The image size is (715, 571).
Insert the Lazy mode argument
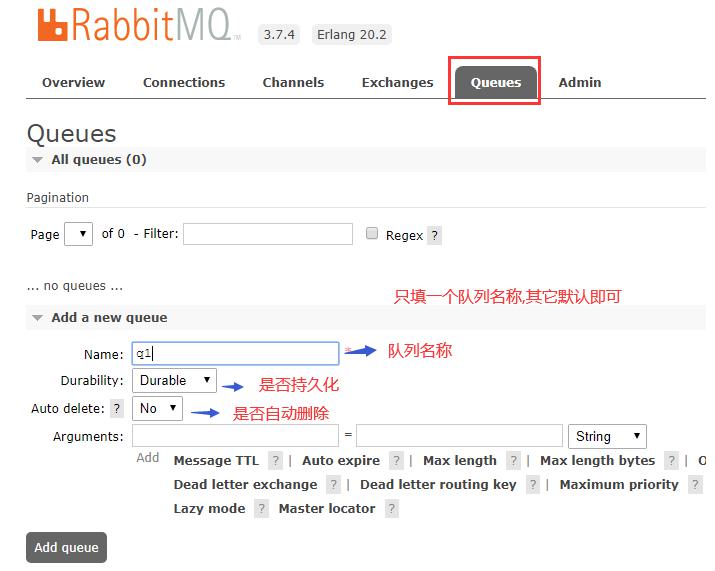click(209, 509)
